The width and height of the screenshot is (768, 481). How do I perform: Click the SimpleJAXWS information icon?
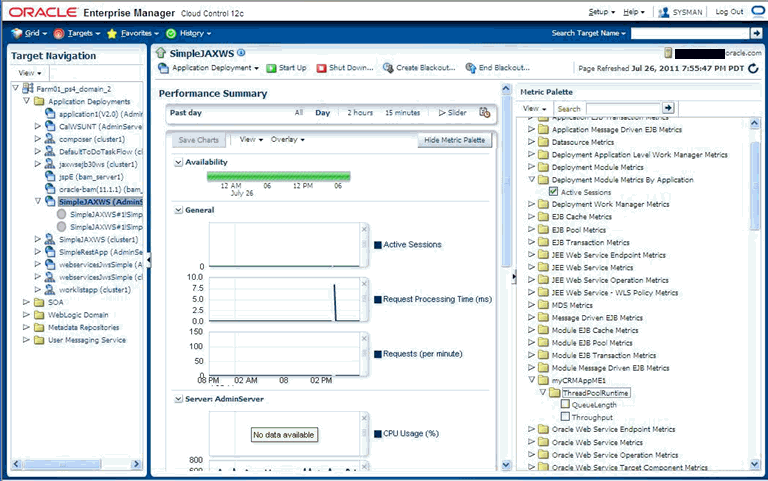(241, 53)
